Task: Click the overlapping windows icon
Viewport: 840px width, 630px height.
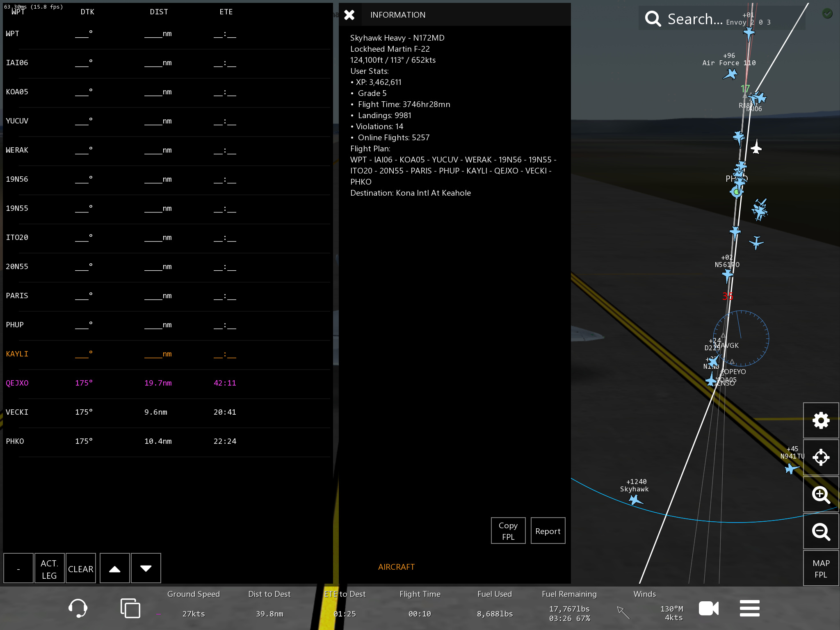Action: (x=130, y=608)
